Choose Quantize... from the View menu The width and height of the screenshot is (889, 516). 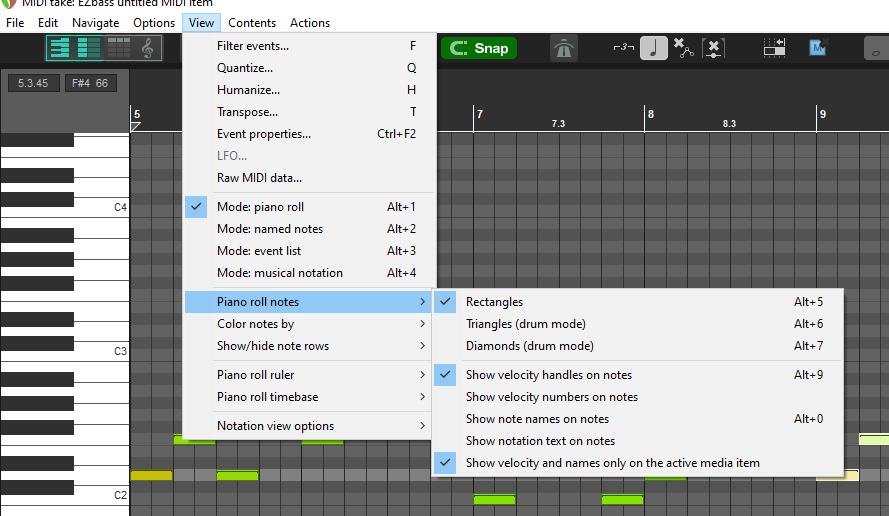click(245, 68)
